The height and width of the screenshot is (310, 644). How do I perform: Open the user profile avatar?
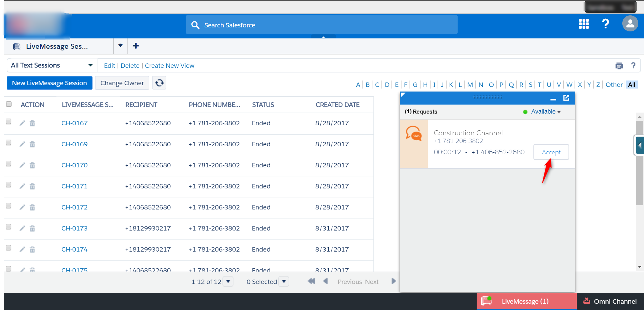click(x=630, y=24)
